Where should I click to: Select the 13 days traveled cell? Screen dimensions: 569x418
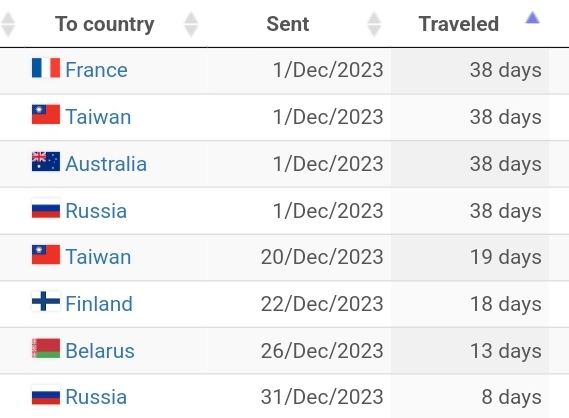(x=470, y=351)
